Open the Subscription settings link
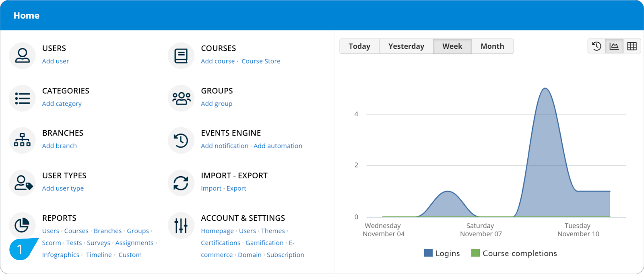 pyautogui.click(x=285, y=255)
